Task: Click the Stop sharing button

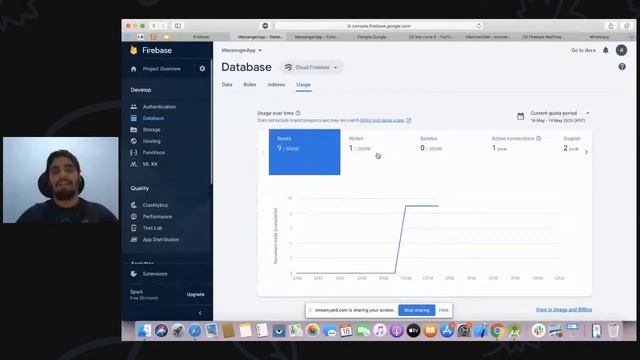Action: point(417,310)
